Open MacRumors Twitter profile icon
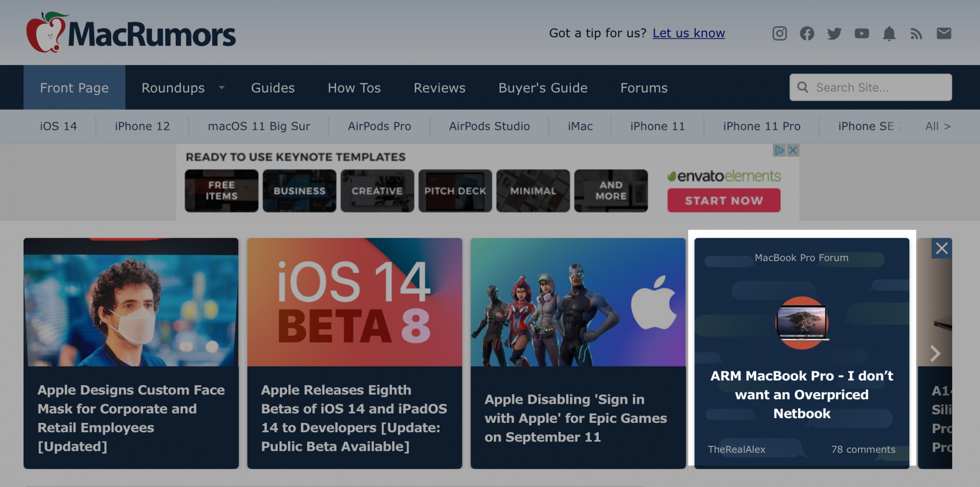Image resolution: width=980 pixels, height=487 pixels. [834, 33]
